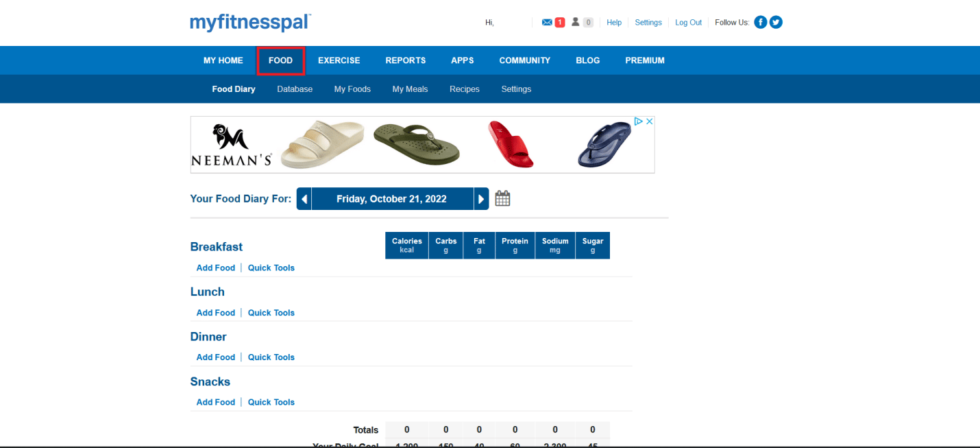Screen dimensions: 980x448
Task: Go to previous day arrow
Action: click(x=304, y=199)
